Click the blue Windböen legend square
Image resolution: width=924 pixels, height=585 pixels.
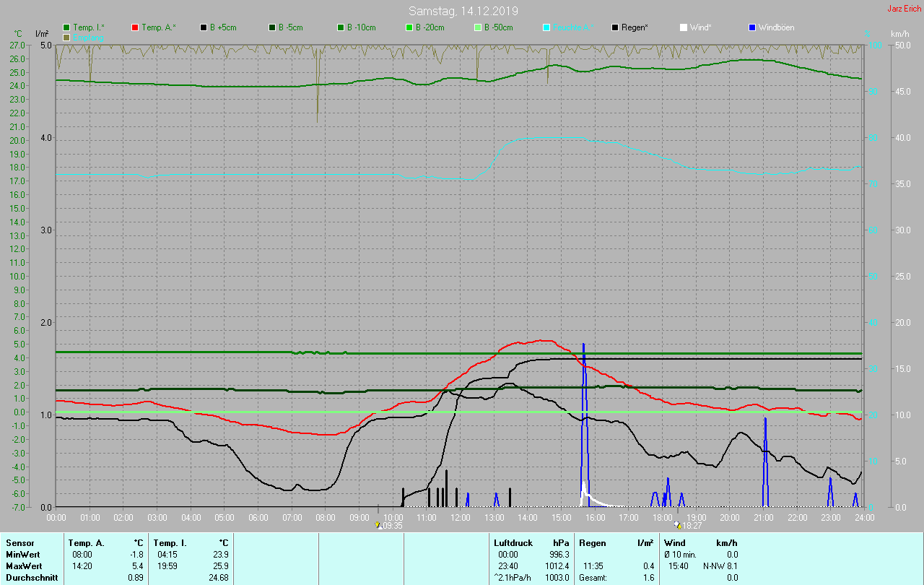[x=752, y=27]
